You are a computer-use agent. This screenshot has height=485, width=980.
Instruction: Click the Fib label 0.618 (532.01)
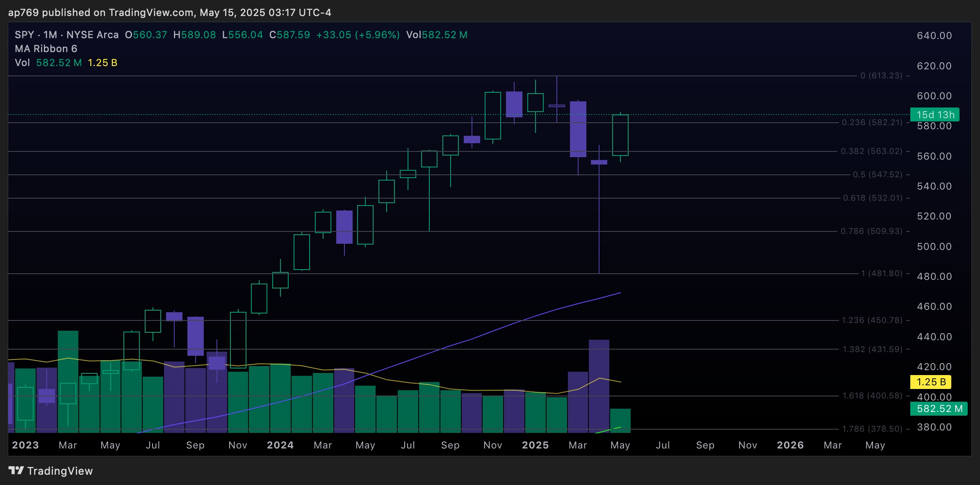click(x=873, y=198)
